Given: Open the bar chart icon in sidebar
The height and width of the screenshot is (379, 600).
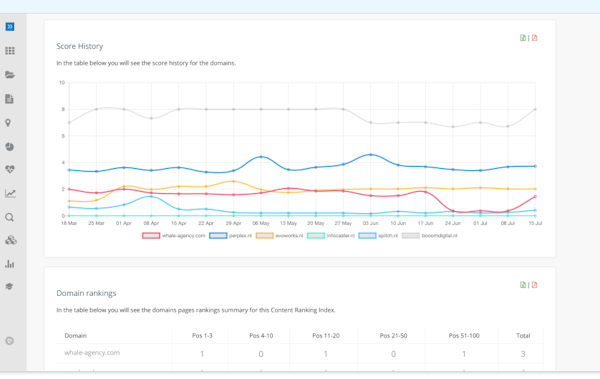Looking at the screenshot, I should (10, 264).
